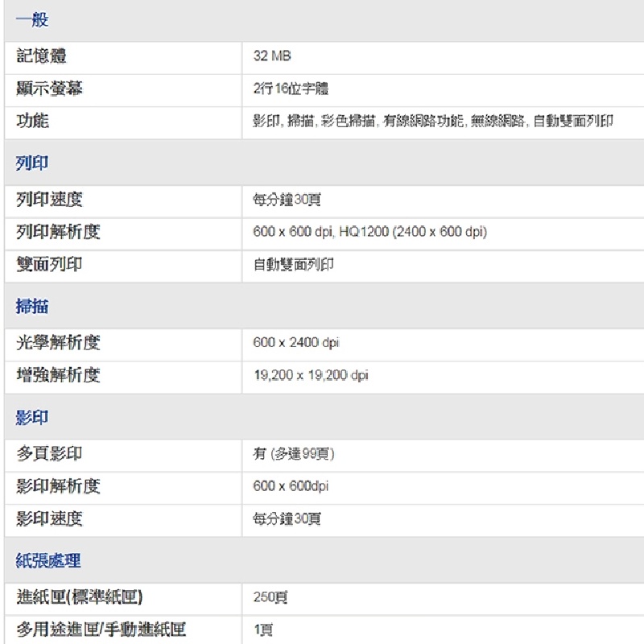
Task: Click the 一般 section header
Action: pyautogui.click(x=32, y=20)
